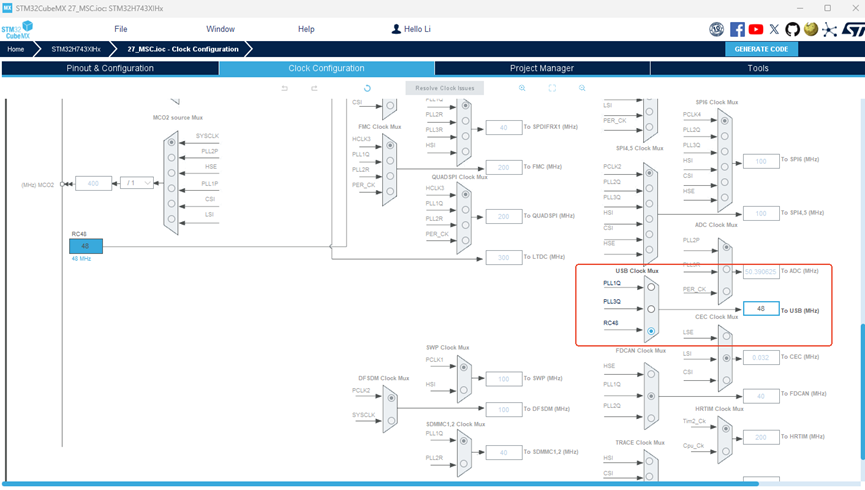Click the Resolve Clock Issues button
The image size is (865, 490).
tap(445, 88)
